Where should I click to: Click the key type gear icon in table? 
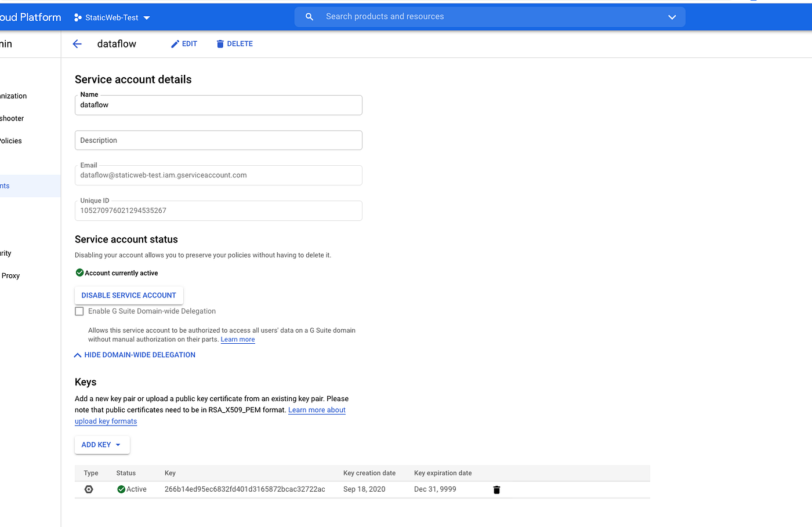click(89, 489)
